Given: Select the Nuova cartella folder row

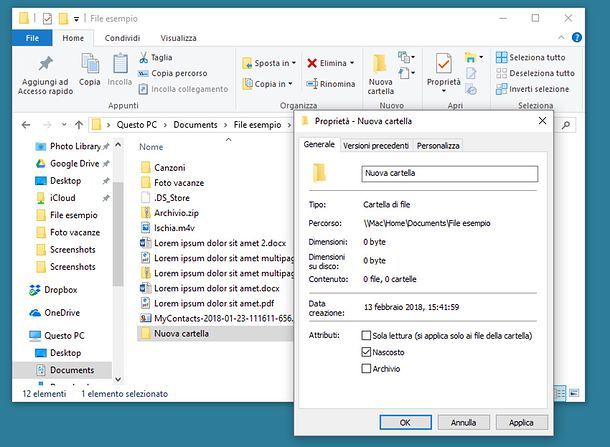Looking at the screenshot, I should [215, 334].
